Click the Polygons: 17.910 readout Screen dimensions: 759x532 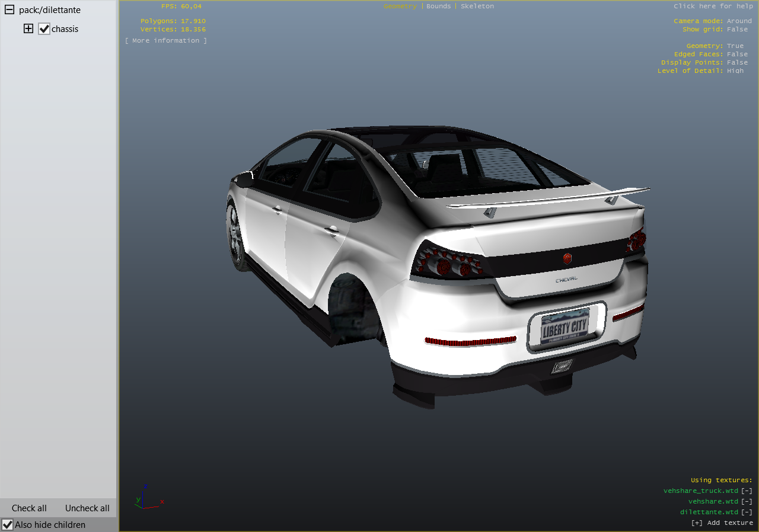coord(173,21)
